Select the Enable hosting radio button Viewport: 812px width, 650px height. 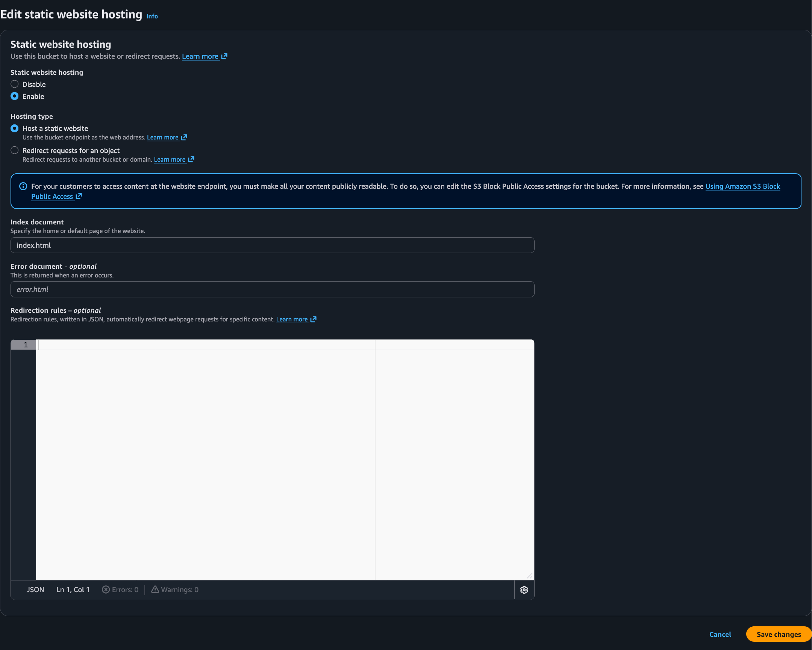click(x=15, y=96)
